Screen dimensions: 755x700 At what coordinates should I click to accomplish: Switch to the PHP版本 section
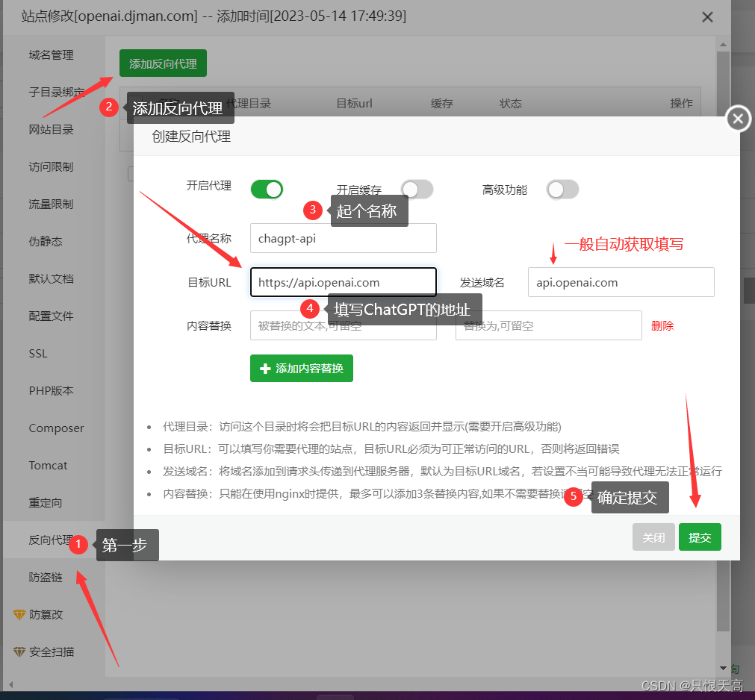[51, 390]
